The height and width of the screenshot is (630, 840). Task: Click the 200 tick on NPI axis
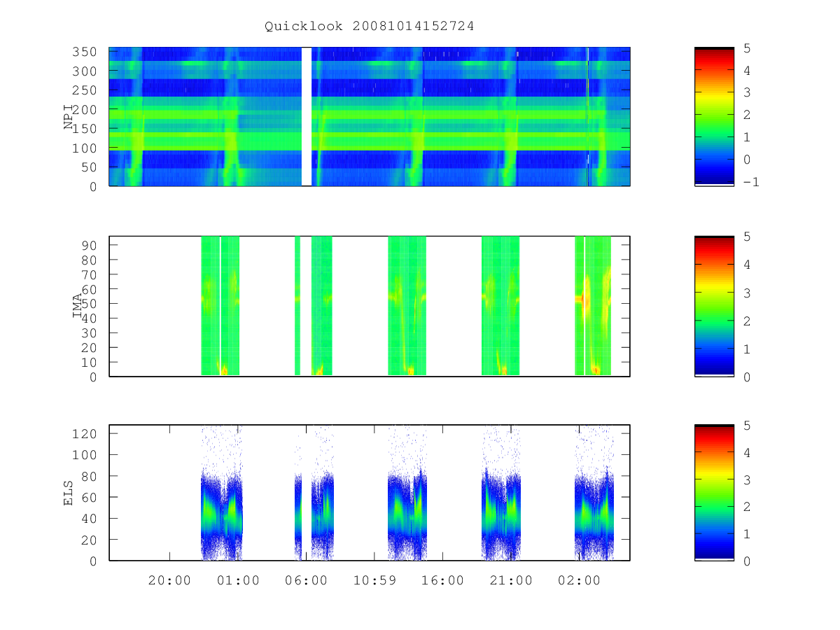click(x=85, y=110)
